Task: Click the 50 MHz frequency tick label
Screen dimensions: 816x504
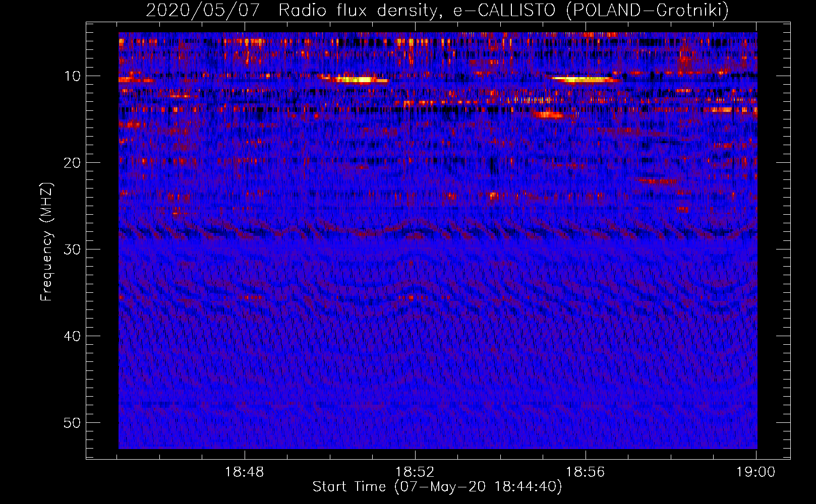Action: pyautogui.click(x=73, y=423)
